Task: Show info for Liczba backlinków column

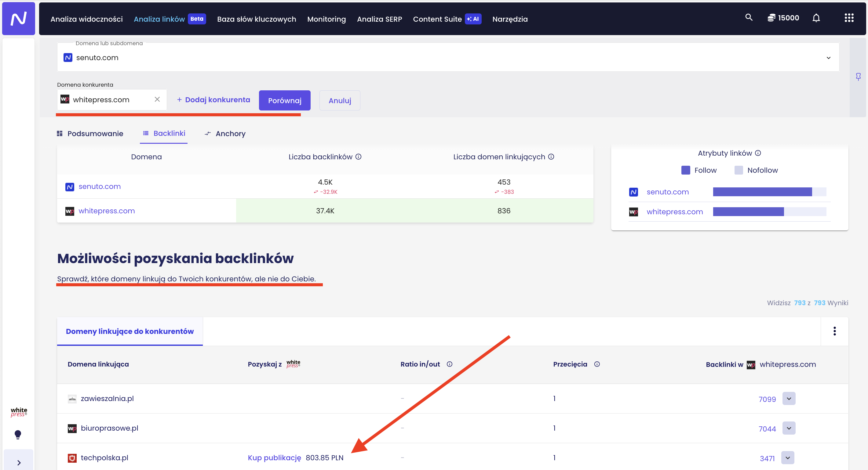Action: pos(359,157)
